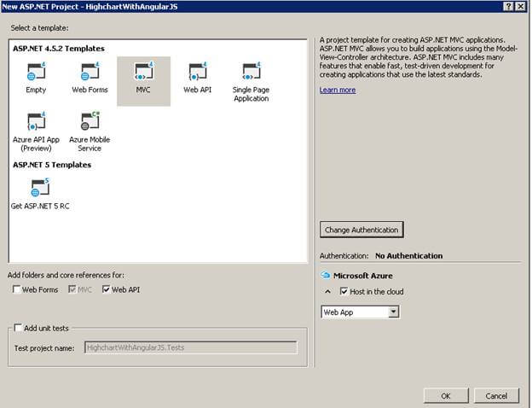The image size is (532, 408).
Task: Click the No Authentication status text
Action: [409, 256]
